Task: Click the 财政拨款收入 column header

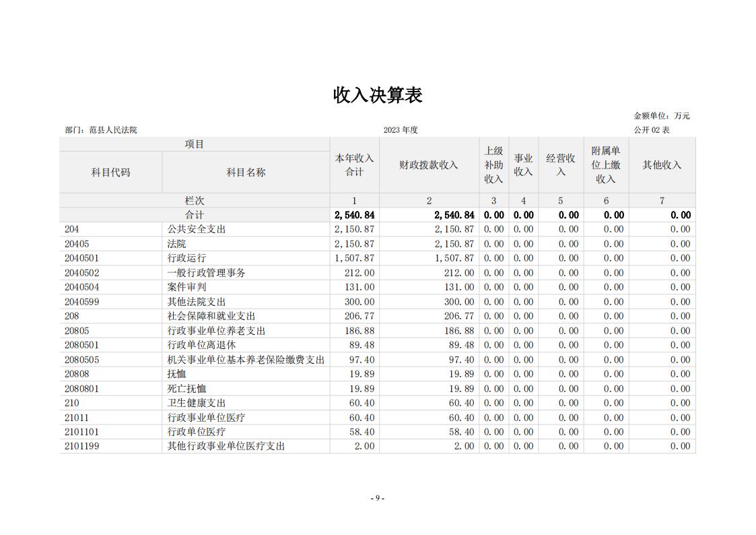Action: tap(428, 165)
